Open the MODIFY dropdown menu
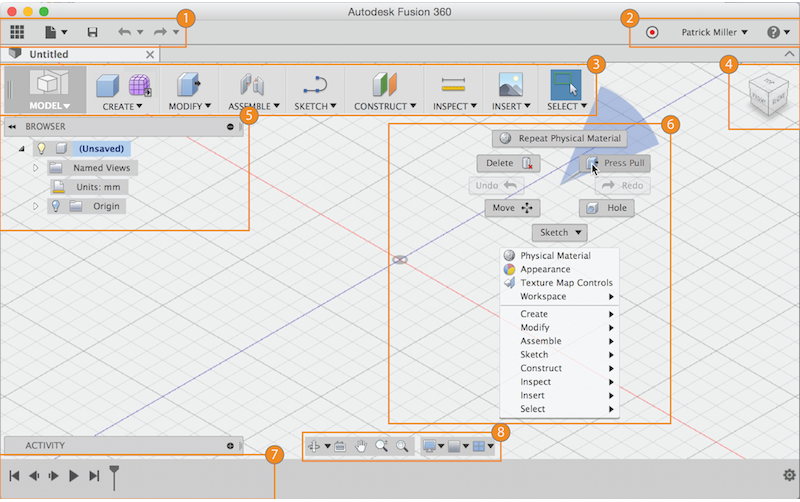 click(x=189, y=106)
